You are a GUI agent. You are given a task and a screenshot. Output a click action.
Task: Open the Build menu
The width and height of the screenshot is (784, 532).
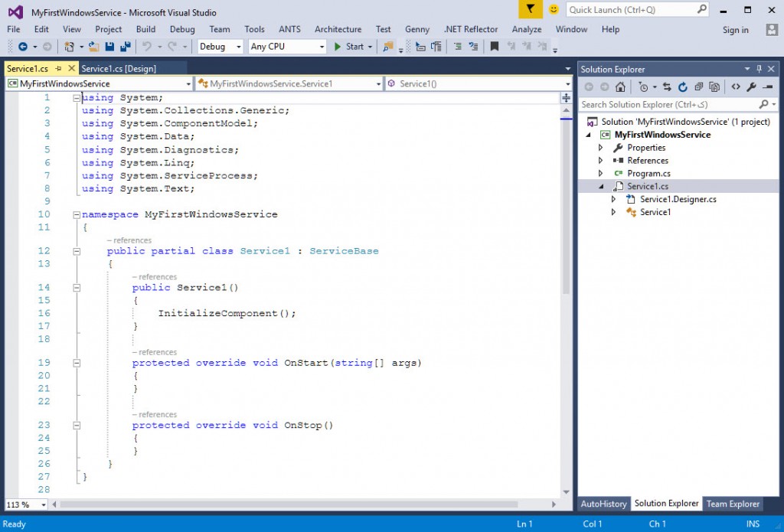145,29
